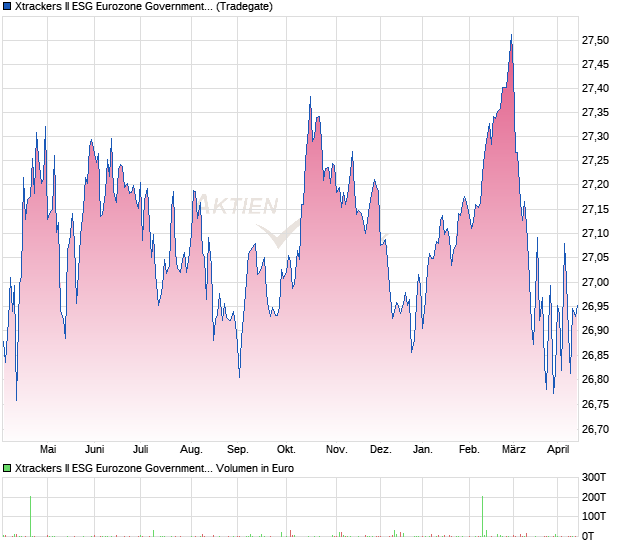Click the tall green volume bar in May
The image size is (620, 546).
pos(30,515)
